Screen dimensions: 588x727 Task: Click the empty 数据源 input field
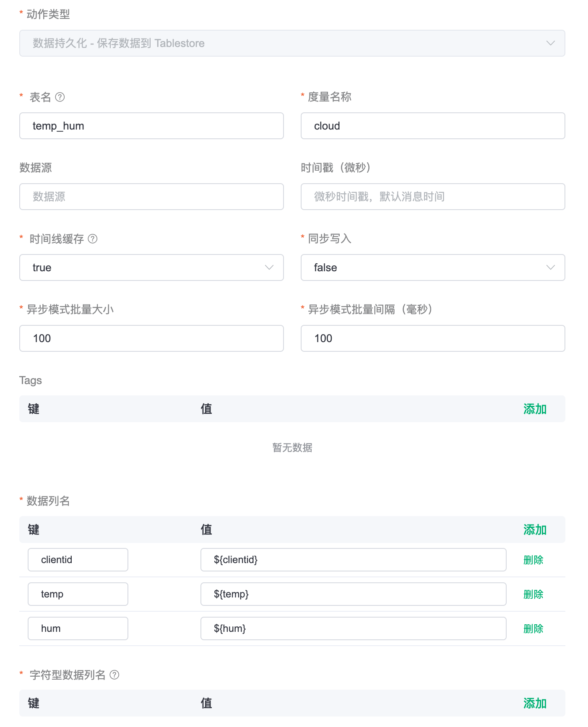coord(151,197)
